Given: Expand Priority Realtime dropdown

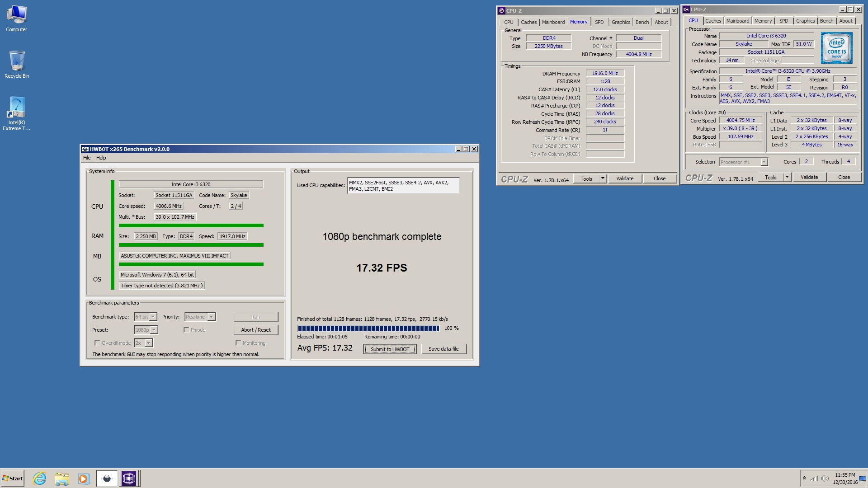Looking at the screenshot, I should [x=212, y=317].
